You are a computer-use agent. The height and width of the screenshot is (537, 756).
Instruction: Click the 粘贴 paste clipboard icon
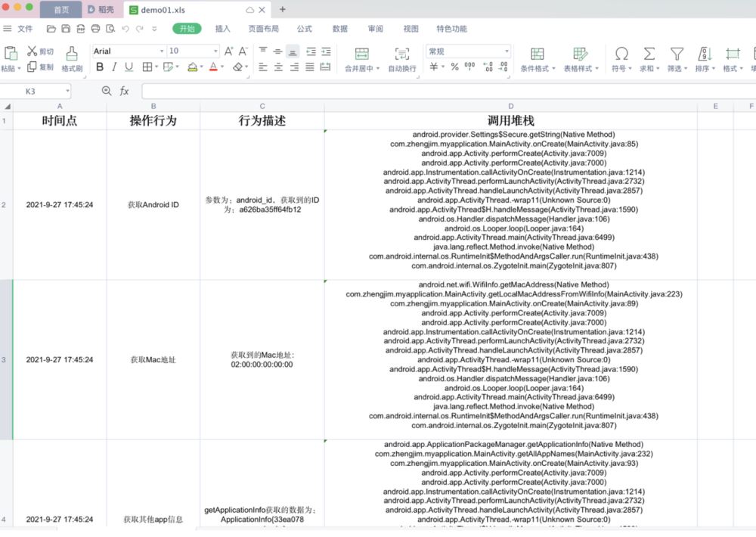[11, 53]
